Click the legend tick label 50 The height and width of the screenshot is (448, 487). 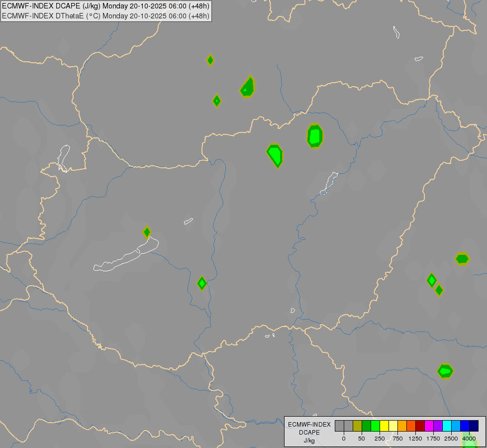[x=362, y=439]
